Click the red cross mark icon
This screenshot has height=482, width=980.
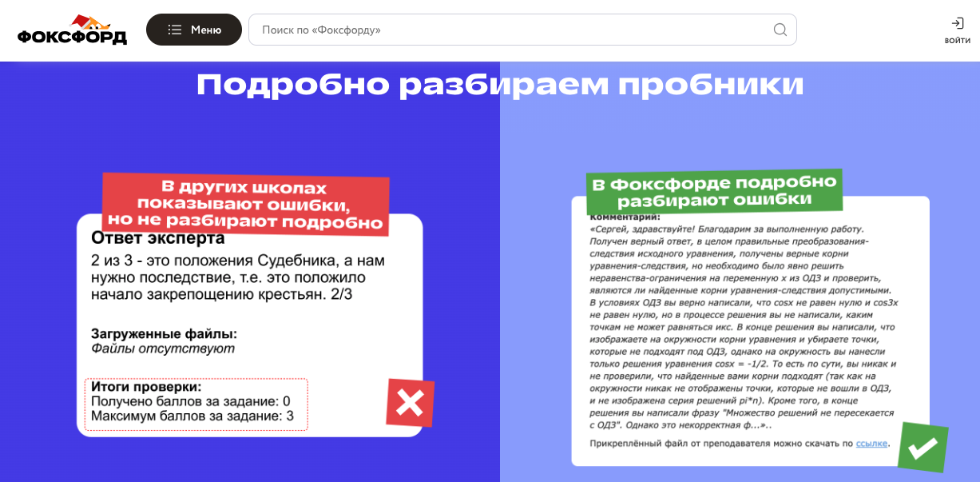(410, 402)
